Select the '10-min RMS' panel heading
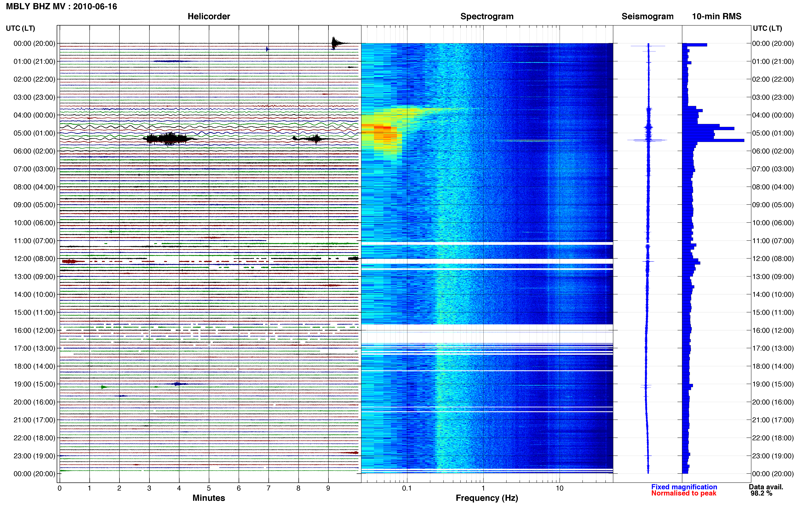 point(716,16)
